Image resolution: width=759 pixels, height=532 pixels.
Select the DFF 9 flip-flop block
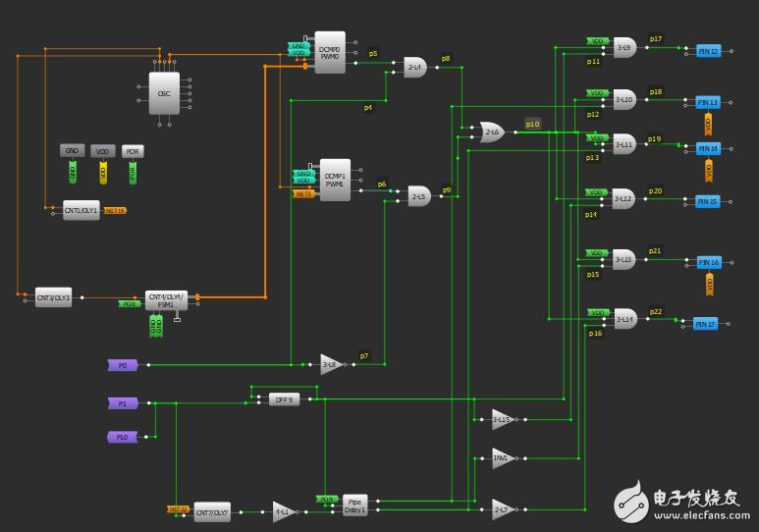[x=284, y=399]
